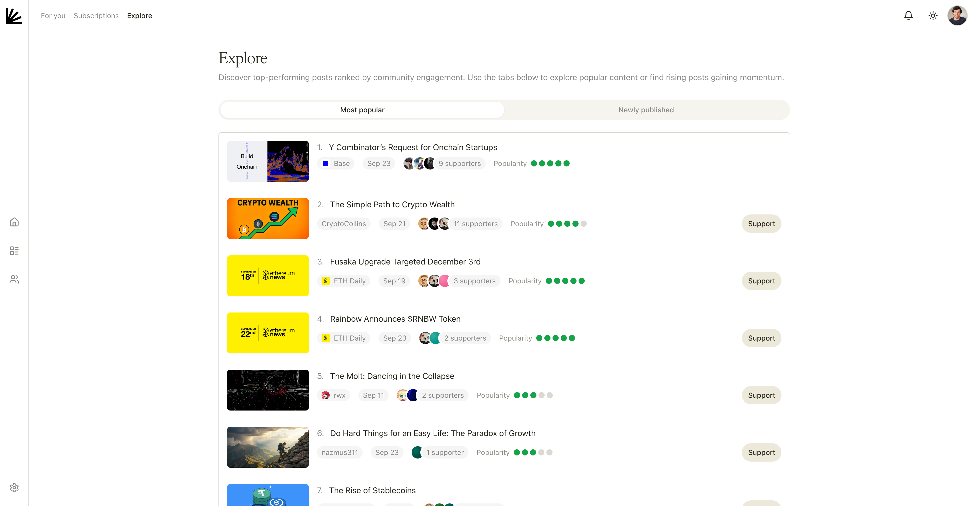Open the CRYPTO WEALTH thumbnail image
980x506 pixels.
(x=268, y=218)
